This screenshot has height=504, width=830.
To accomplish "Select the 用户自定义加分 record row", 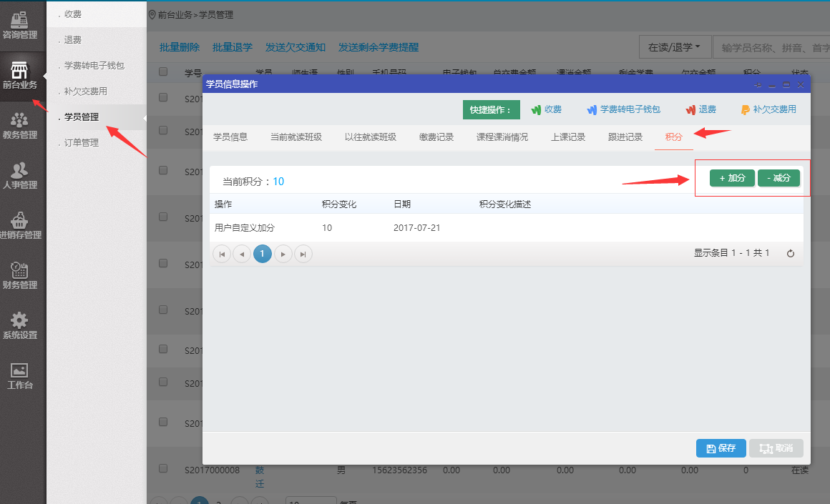I will tap(506, 228).
